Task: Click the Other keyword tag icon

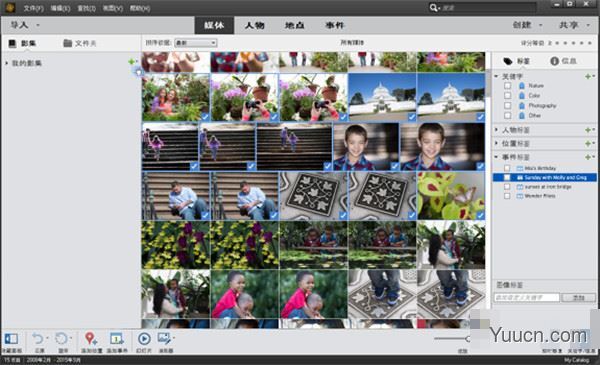Action: [522, 116]
